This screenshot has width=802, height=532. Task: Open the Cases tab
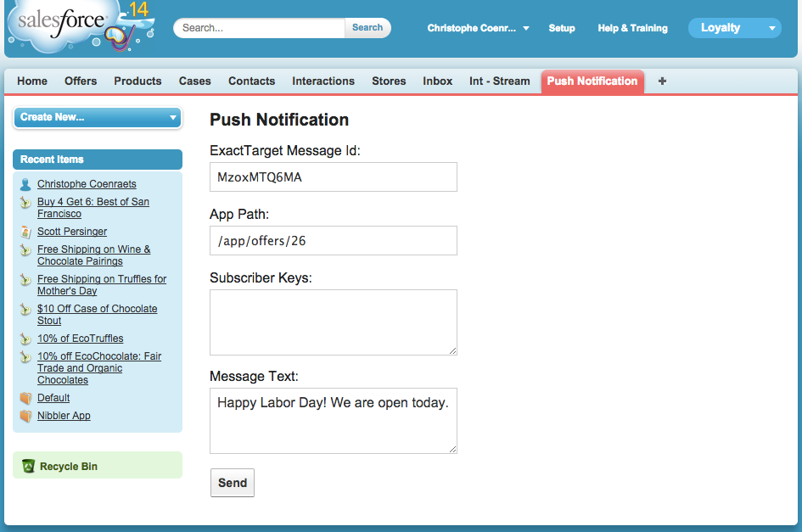[x=195, y=81]
